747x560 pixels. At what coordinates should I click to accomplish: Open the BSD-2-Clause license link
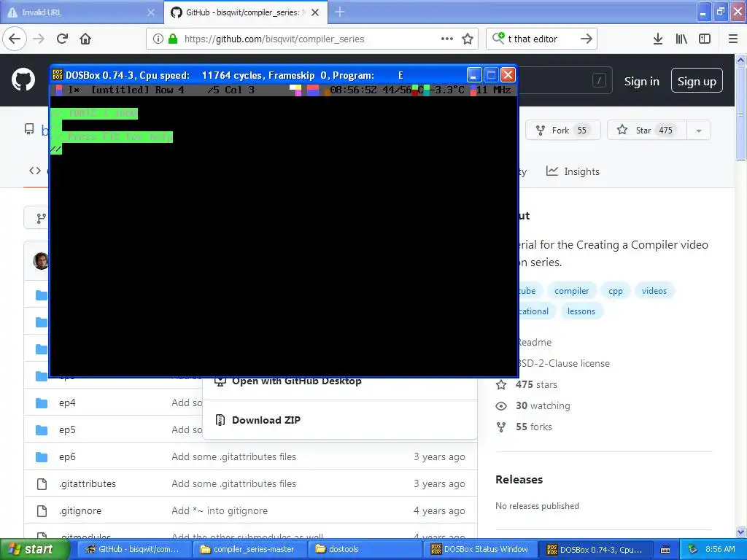(564, 363)
